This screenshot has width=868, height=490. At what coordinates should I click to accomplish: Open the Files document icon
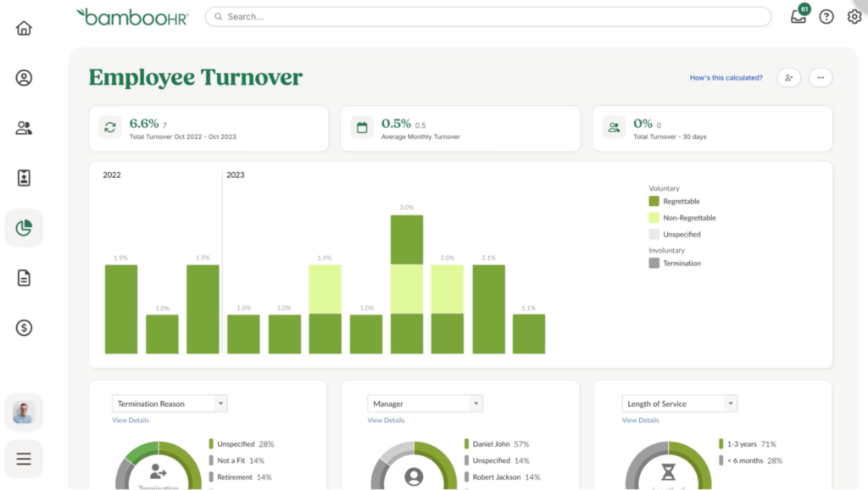(24, 277)
